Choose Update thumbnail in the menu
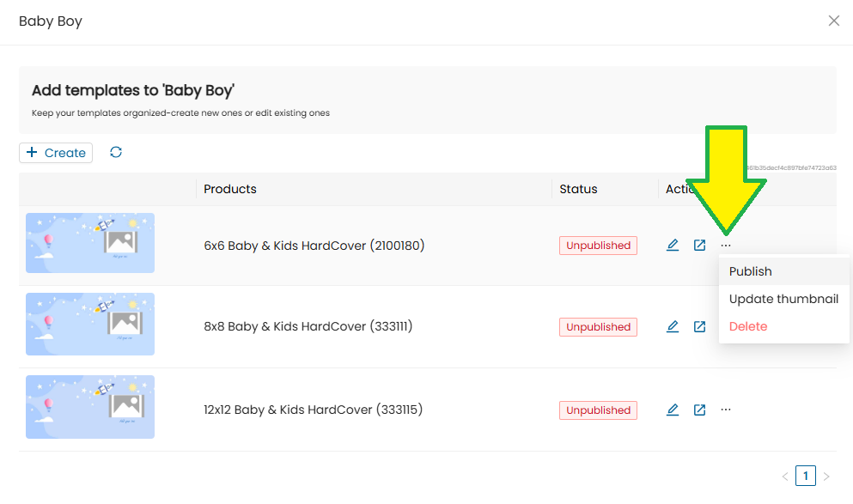853x504 pixels. click(783, 299)
